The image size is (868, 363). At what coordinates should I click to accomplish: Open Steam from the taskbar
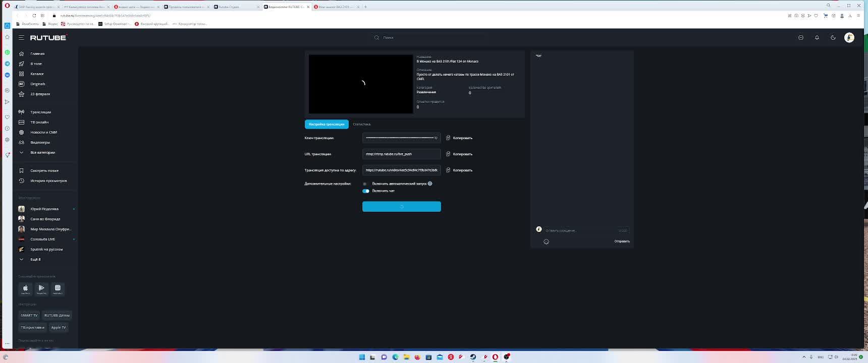pos(473,357)
